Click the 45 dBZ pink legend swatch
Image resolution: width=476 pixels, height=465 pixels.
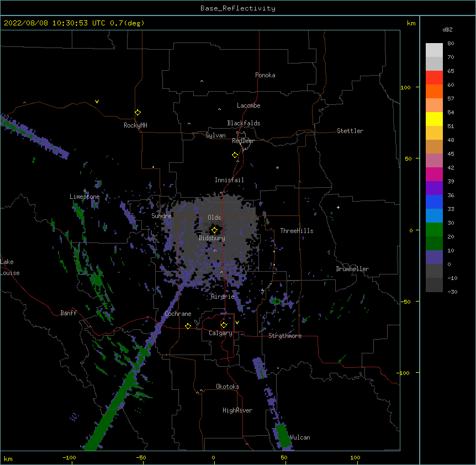[x=434, y=161]
